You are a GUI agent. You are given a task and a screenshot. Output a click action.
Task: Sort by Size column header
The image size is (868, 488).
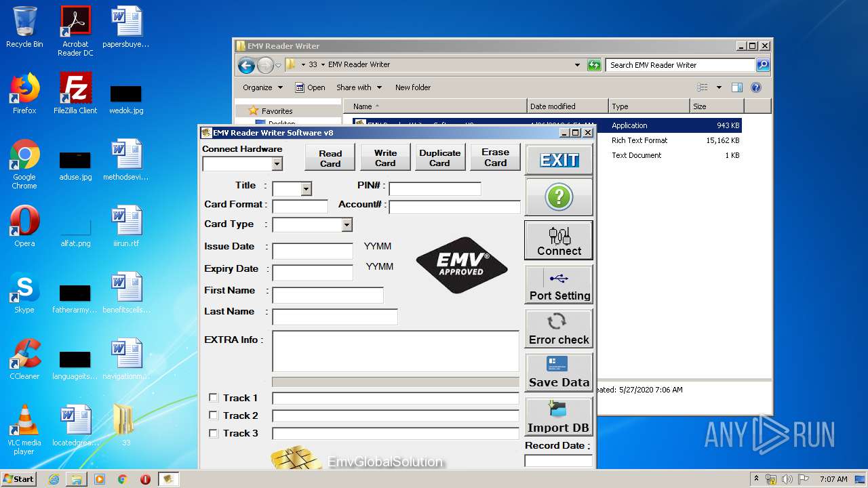pyautogui.click(x=717, y=106)
